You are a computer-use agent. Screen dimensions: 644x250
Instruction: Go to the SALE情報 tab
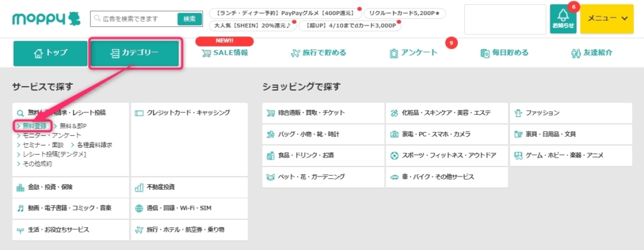[225, 53]
